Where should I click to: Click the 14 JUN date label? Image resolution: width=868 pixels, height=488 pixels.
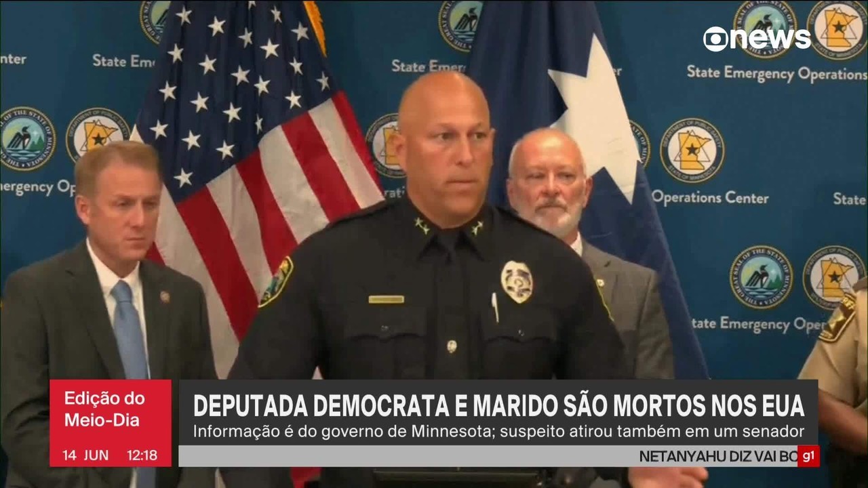(85, 455)
